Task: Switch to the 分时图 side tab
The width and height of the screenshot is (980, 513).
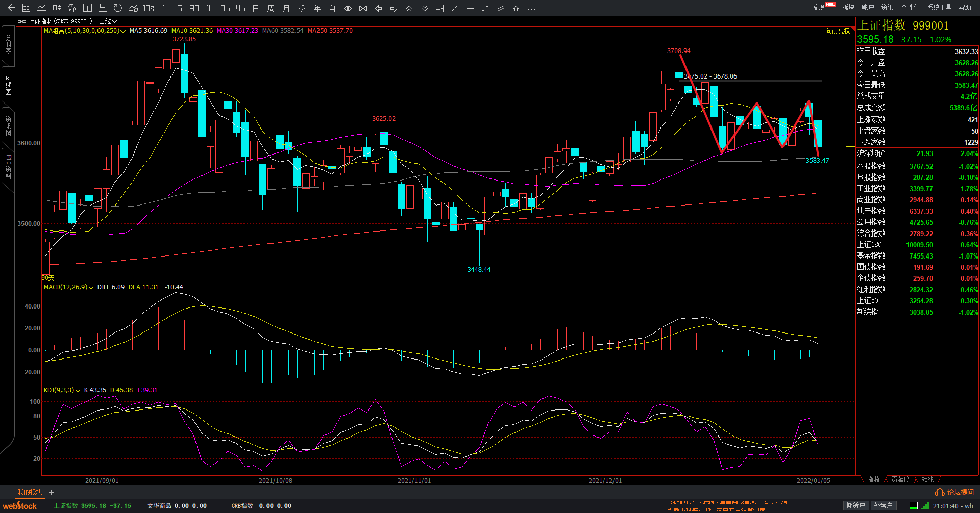Action: pyautogui.click(x=8, y=45)
